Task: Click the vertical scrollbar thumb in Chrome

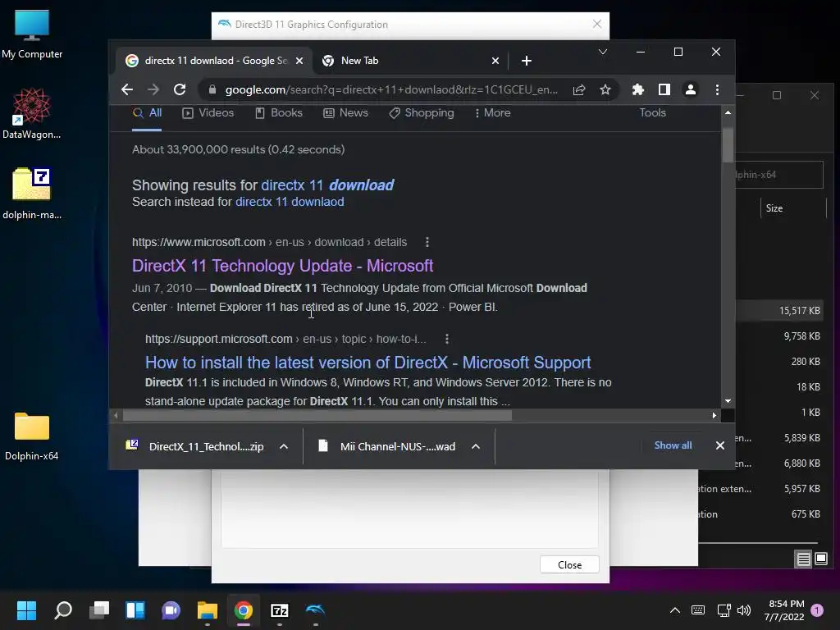Action: click(x=728, y=144)
